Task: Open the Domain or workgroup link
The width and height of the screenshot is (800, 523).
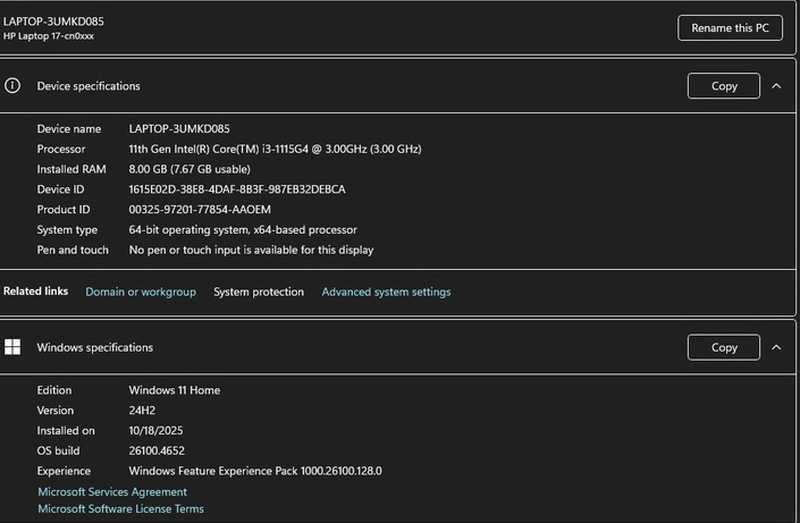Action: pos(140,292)
